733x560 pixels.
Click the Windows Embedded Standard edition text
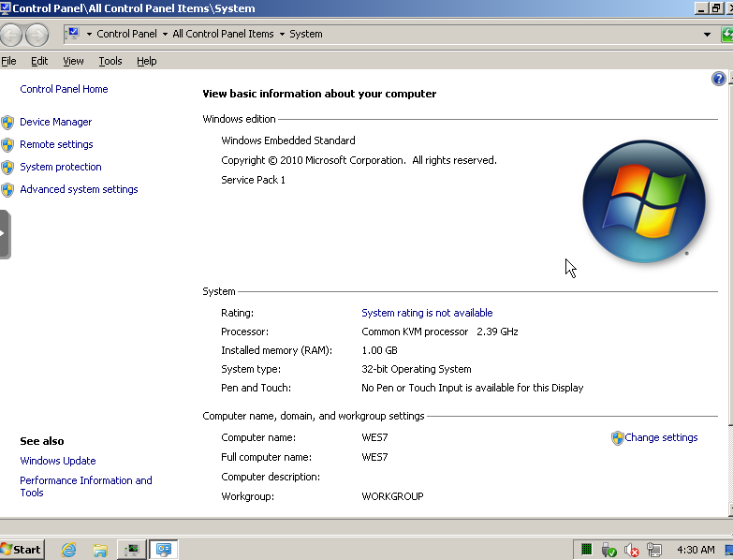[x=288, y=140]
